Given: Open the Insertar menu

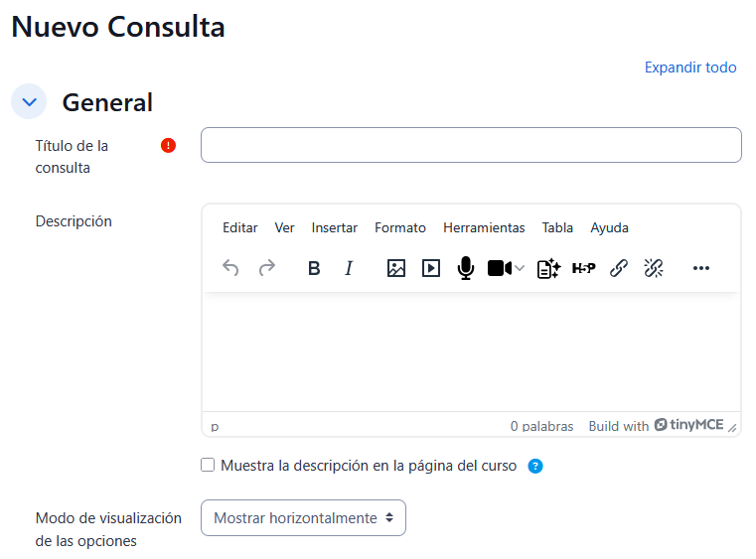Looking at the screenshot, I should [334, 227].
